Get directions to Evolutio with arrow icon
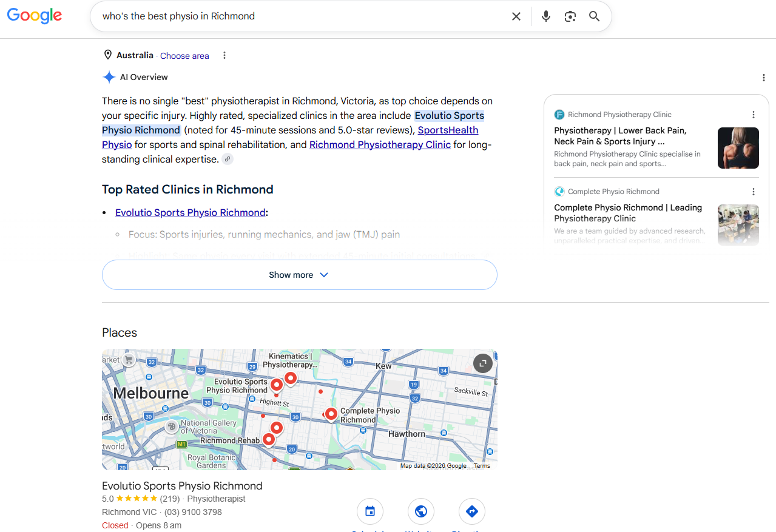 pos(472,511)
